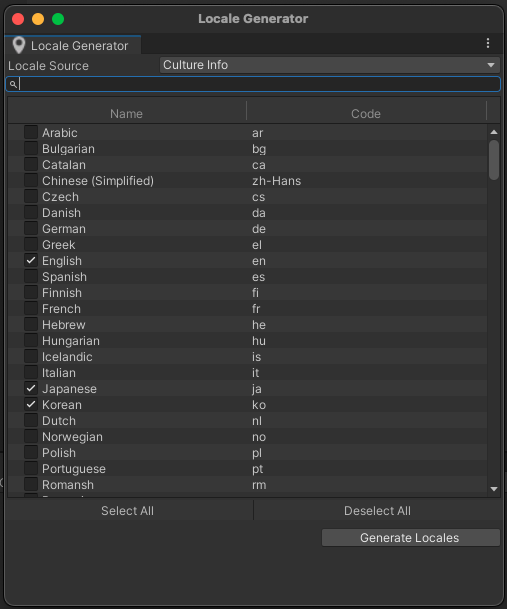Click the 'en' code cell
This screenshot has height=609, width=507.
coord(259,261)
